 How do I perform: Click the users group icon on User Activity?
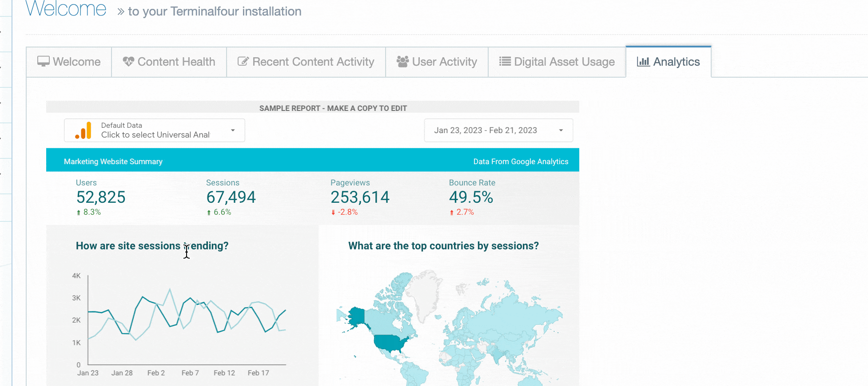pyautogui.click(x=402, y=62)
